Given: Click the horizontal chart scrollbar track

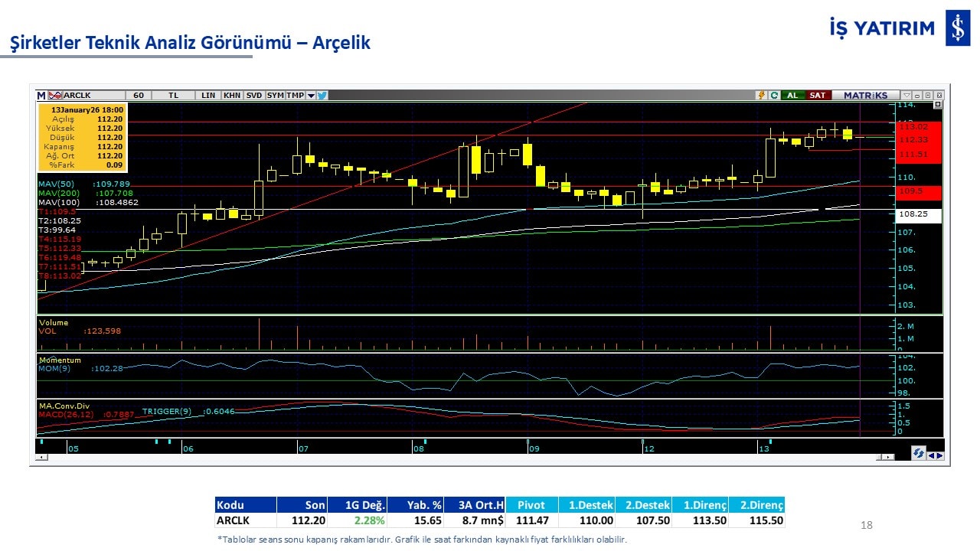Looking at the screenshot, I should 459,457.
